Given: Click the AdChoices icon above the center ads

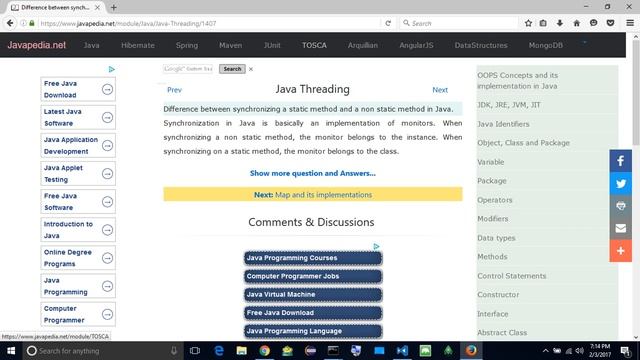Looking at the screenshot, I should [376, 247].
